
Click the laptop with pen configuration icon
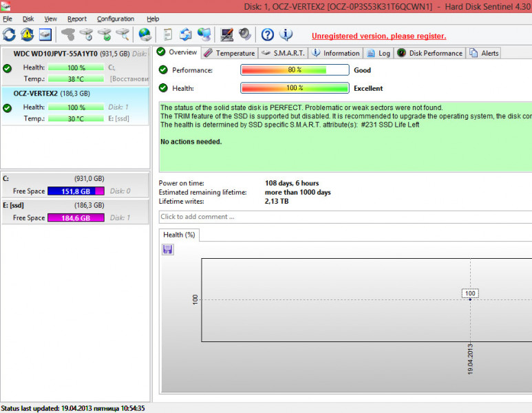tap(226, 34)
